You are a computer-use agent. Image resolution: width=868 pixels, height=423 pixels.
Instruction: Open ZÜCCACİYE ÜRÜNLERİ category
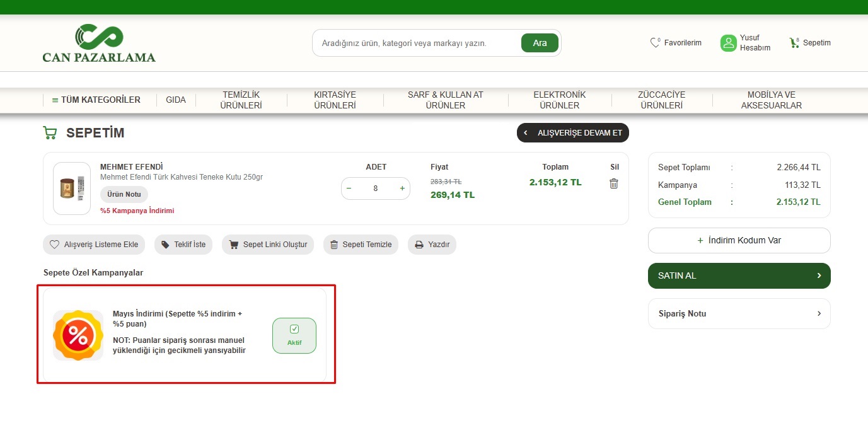661,100
